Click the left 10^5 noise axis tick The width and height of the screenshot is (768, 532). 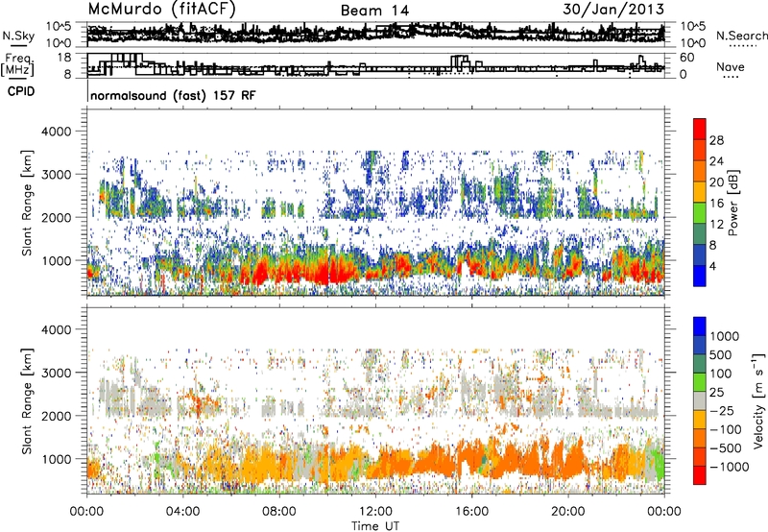pos(59,26)
